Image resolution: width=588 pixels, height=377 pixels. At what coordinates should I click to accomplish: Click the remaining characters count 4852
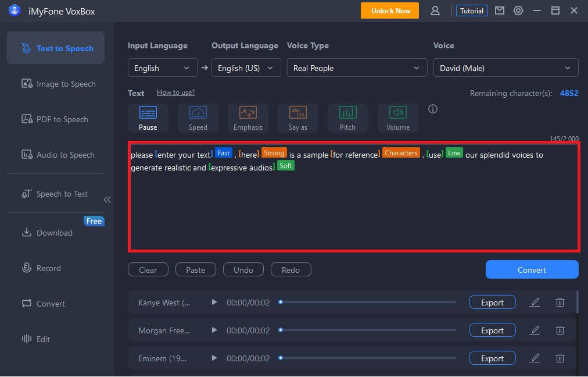click(x=569, y=93)
